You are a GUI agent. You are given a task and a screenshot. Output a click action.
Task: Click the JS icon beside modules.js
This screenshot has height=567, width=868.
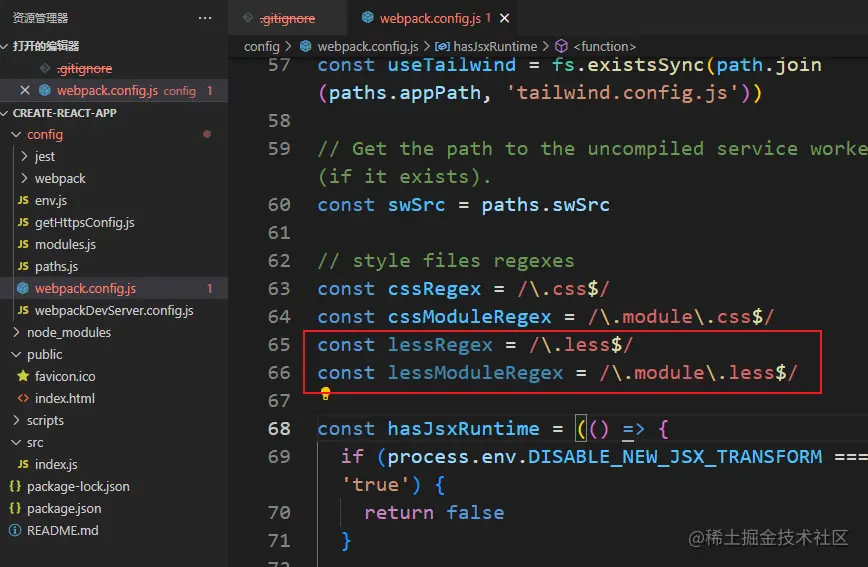[x=23, y=244]
